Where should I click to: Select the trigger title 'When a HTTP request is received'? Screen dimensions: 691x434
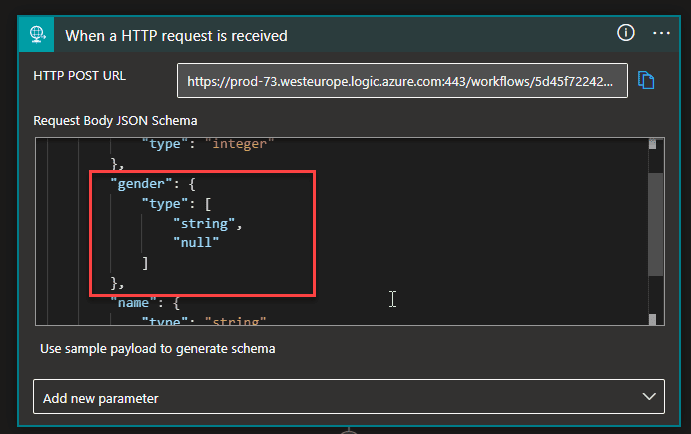pyautogui.click(x=177, y=35)
